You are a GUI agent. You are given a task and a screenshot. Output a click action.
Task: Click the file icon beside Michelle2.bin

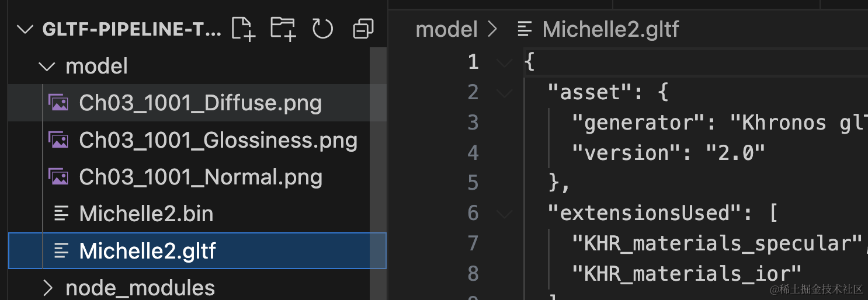tap(61, 214)
